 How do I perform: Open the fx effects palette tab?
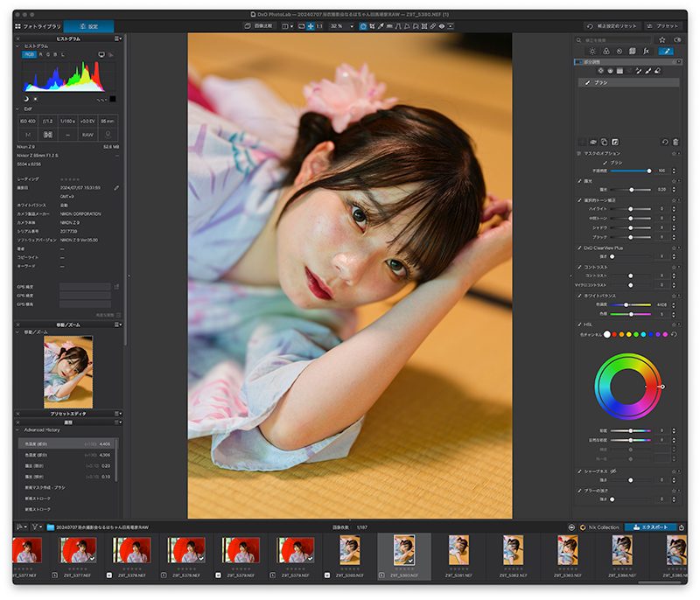(646, 52)
